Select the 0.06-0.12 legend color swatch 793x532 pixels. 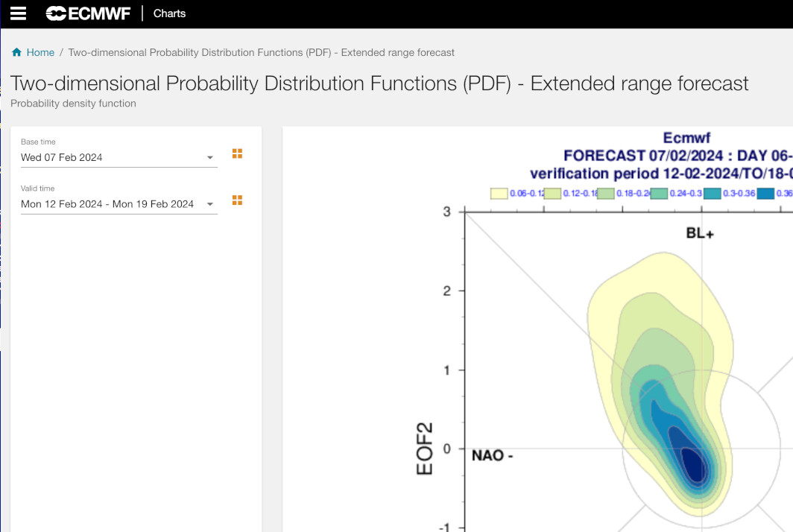tap(499, 193)
